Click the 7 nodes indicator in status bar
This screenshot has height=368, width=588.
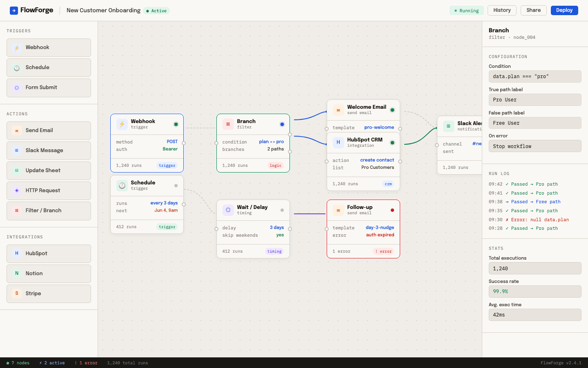tap(18, 363)
